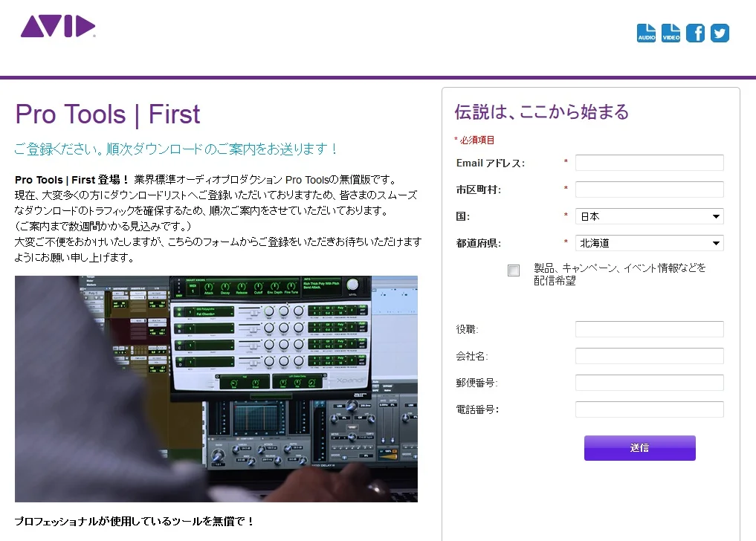Click into the 市区町村 text field
This screenshot has height=541, width=756.
pyautogui.click(x=649, y=189)
